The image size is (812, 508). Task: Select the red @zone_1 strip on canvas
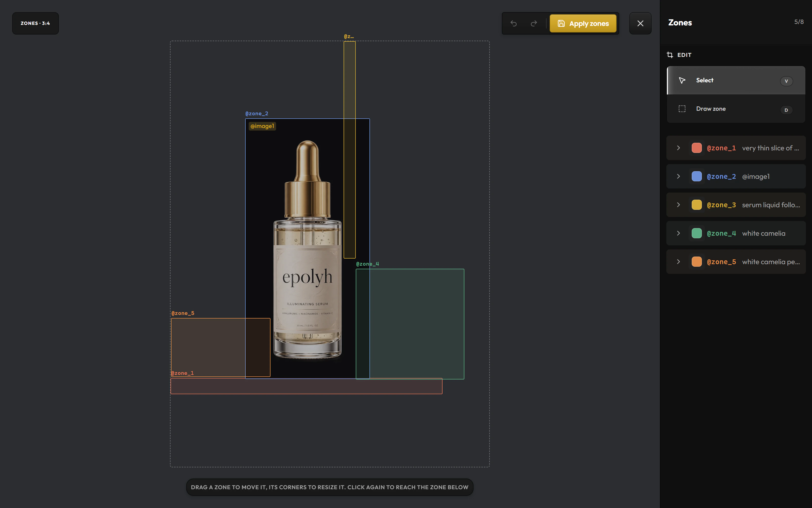click(306, 386)
